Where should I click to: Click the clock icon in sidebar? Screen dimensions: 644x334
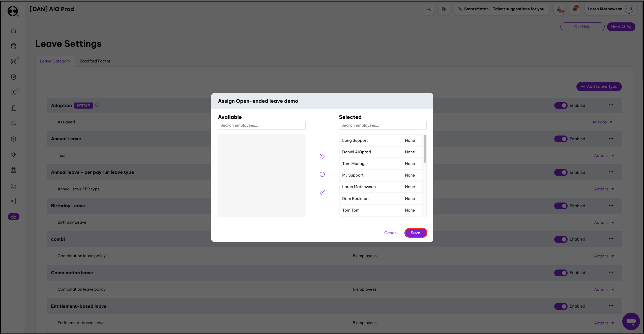tap(14, 92)
